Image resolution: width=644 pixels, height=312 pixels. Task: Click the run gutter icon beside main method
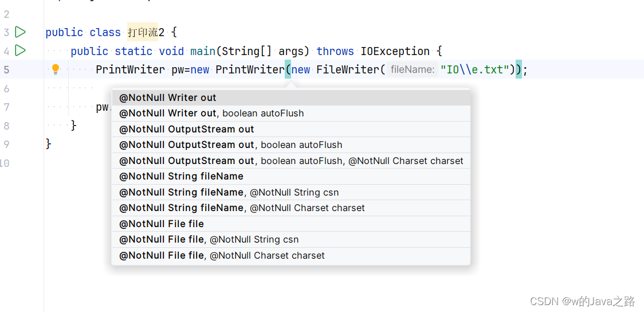[21, 50]
